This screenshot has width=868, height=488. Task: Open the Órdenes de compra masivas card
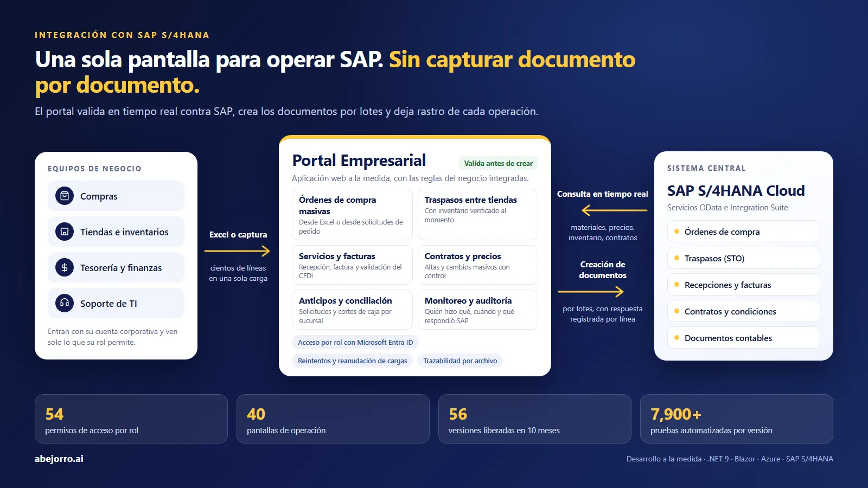[x=352, y=214]
